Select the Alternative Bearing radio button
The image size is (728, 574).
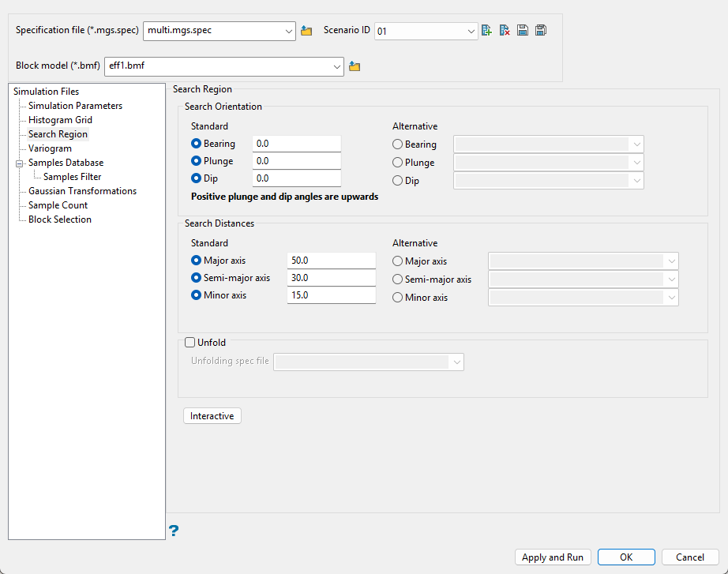point(398,144)
